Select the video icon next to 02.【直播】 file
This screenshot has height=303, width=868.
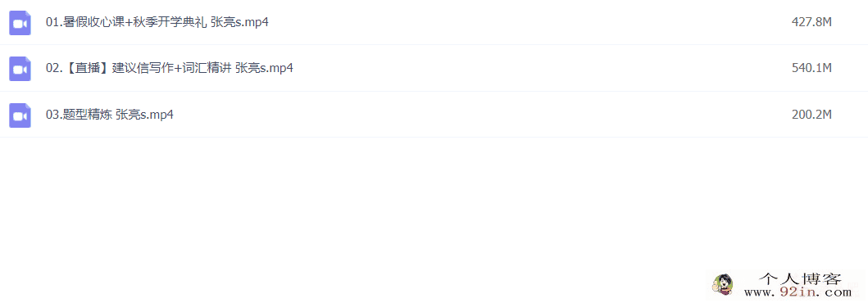pyautogui.click(x=20, y=69)
